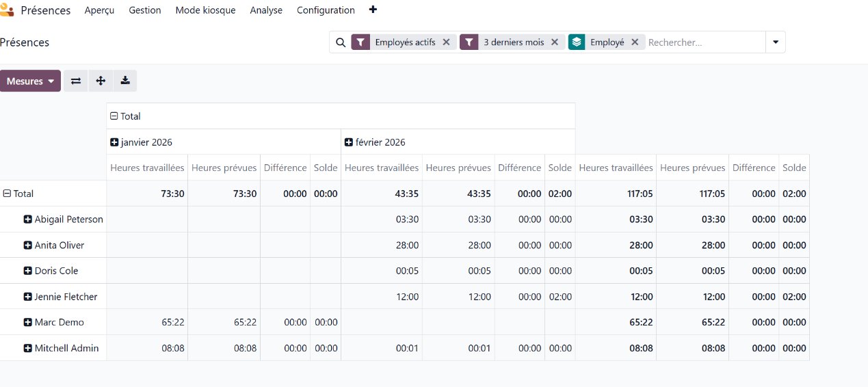Viewport: 868px width, 387px height.
Task: Open the Mesures dropdown
Action: pos(30,81)
